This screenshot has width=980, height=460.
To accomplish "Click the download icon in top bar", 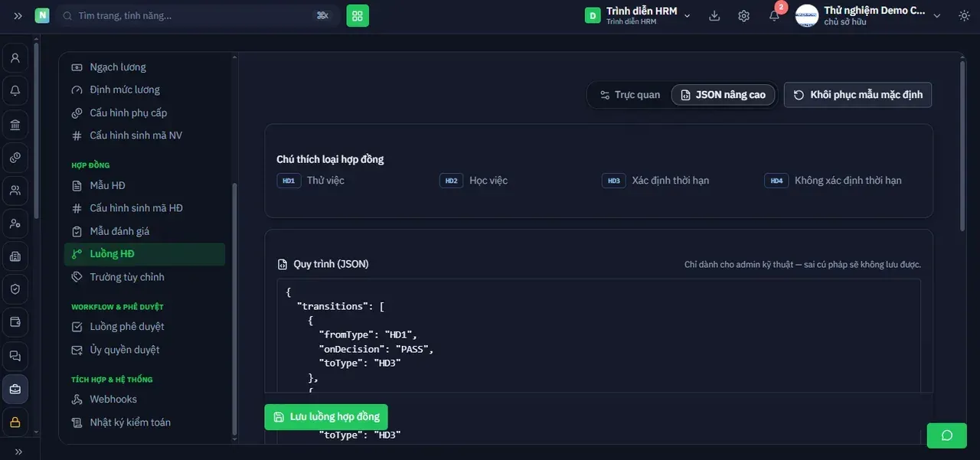I will 714,15.
